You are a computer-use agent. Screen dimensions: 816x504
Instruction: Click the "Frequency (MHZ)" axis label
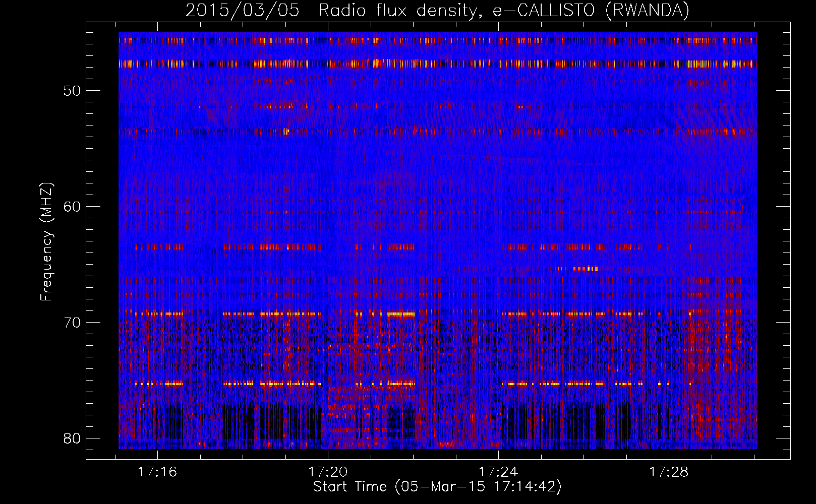[46, 241]
